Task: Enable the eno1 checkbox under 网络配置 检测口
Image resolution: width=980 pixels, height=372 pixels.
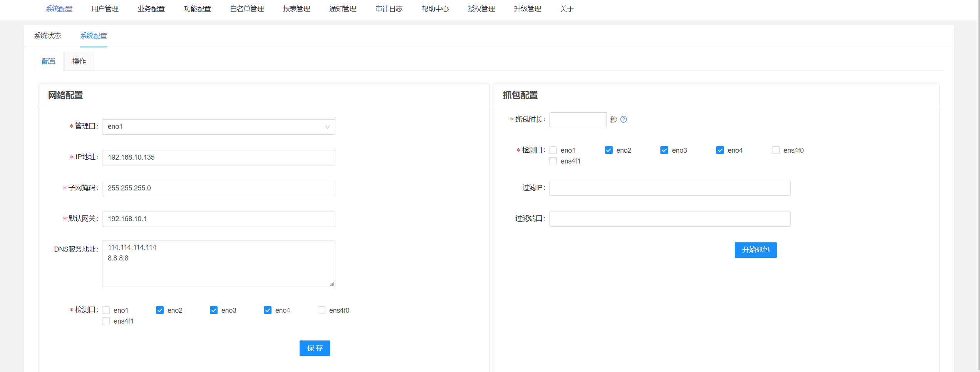Action: pos(106,310)
